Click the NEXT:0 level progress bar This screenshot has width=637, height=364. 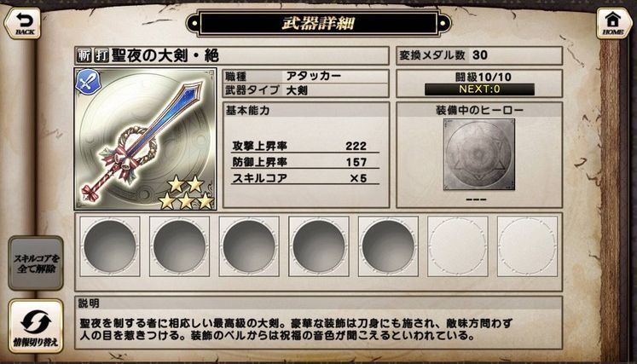[x=479, y=90]
